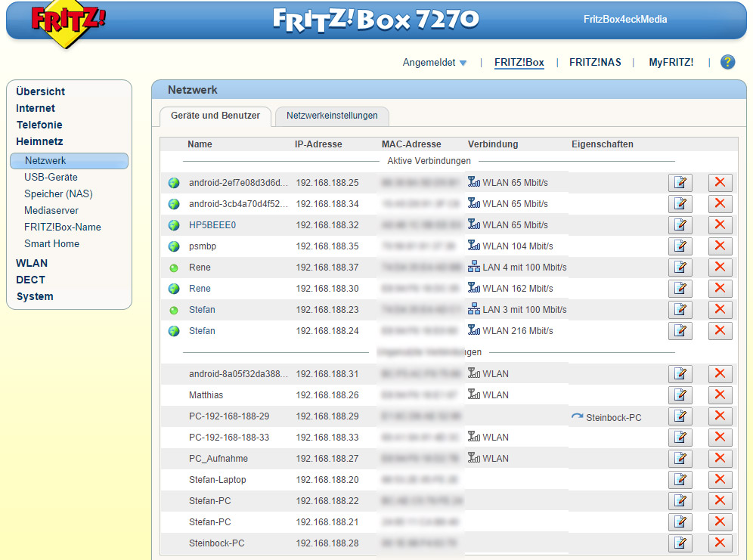
Task: Open the DECT menu section
Action: [x=30, y=280]
